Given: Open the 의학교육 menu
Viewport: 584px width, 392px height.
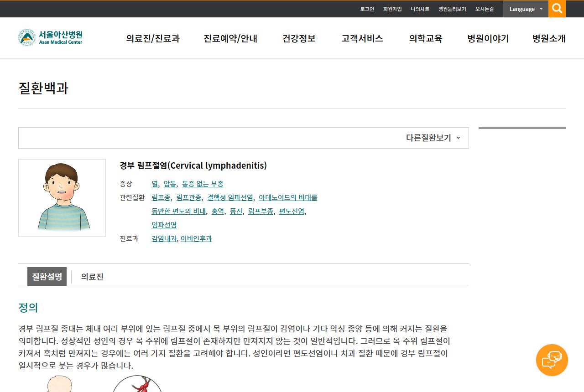Looking at the screenshot, I should [x=426, y=38].
